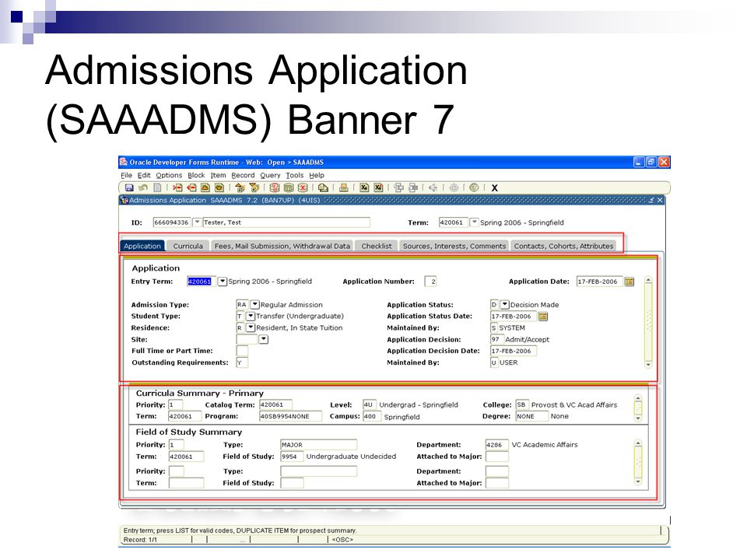The height and width of the screenshot is (560, 747).
Task: Click the online Help question-mark icon
Action: coord(474,187)
